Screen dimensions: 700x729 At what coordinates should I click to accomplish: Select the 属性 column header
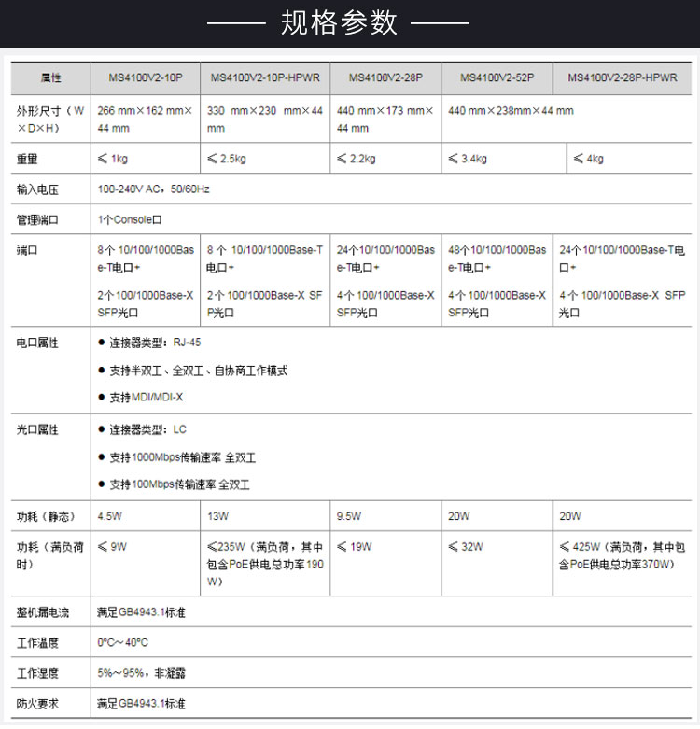point(50,78)
